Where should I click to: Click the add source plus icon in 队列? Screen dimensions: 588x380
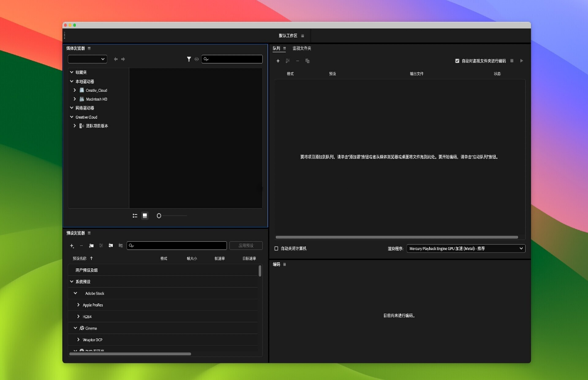coord(278,61)
